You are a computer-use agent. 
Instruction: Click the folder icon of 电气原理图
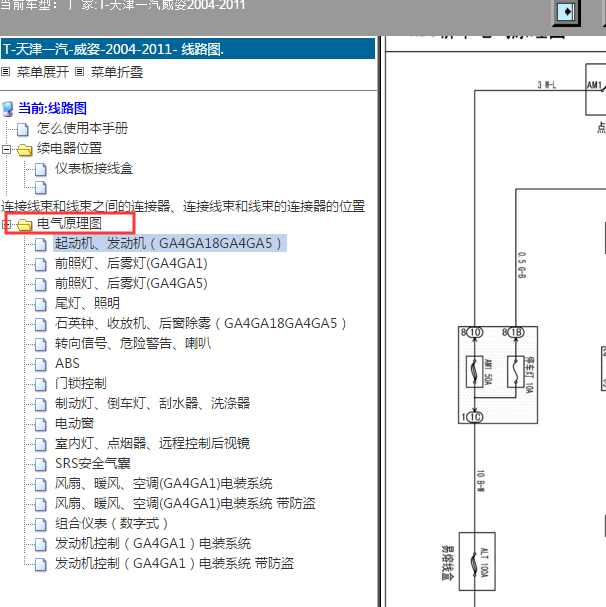click(x=24, y=225)
